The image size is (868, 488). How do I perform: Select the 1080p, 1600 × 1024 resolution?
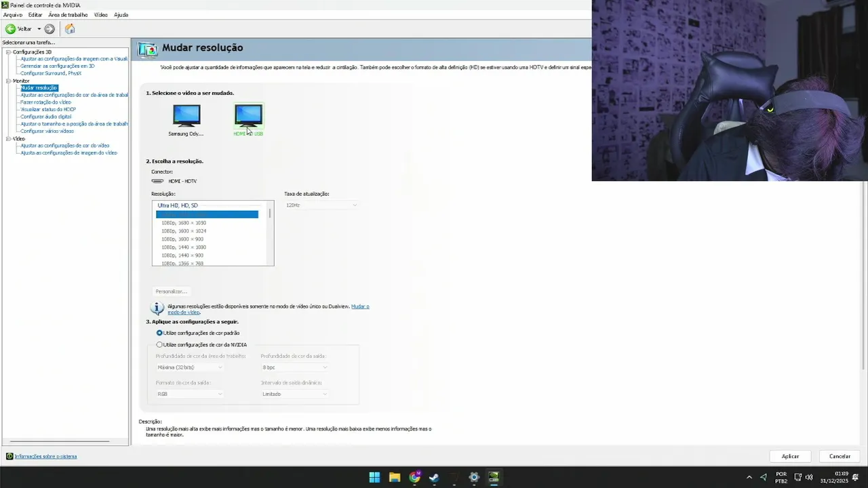point(184,231)
